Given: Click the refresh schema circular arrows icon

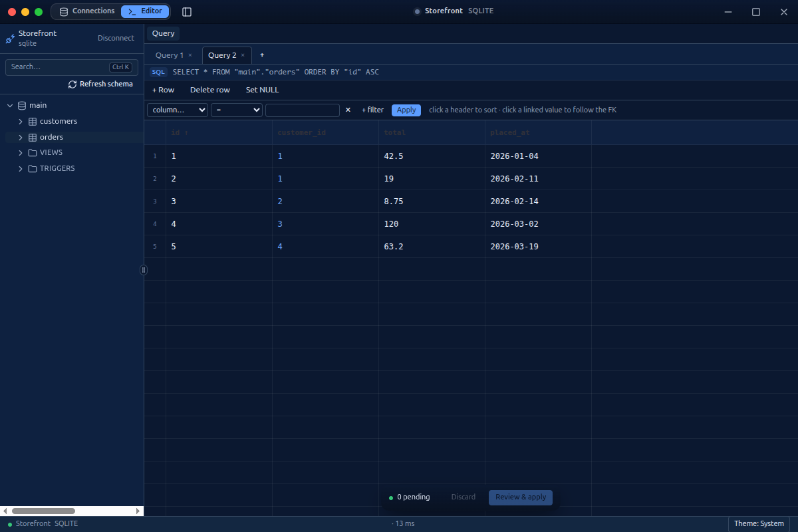Looking at the screenshot, I should coord(72,84).
